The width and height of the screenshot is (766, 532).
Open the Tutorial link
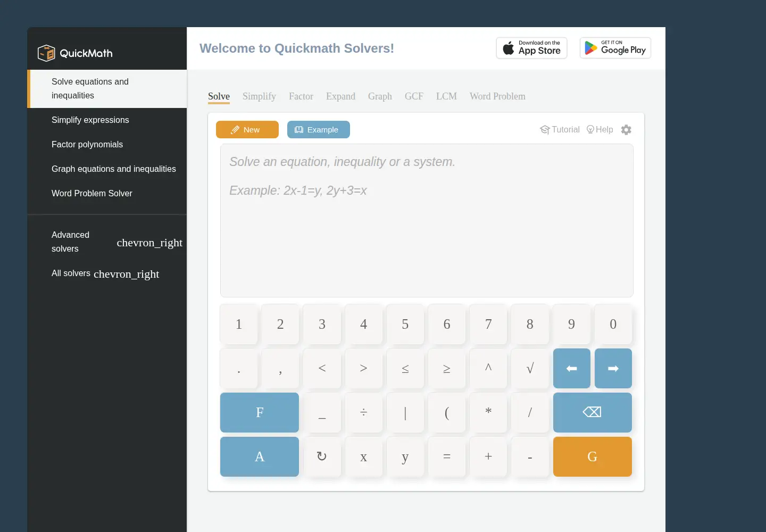tap(560, 129)
